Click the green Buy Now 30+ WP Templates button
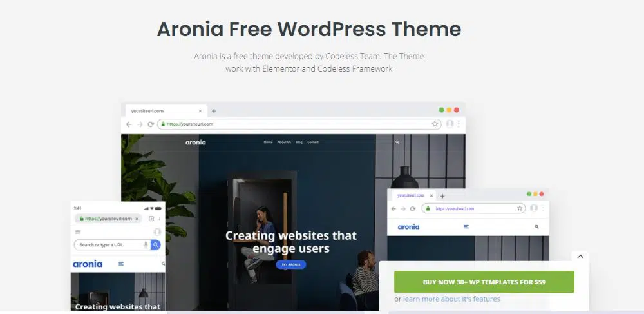The width and height of the screenshot is (644, 314). point(484,282)
